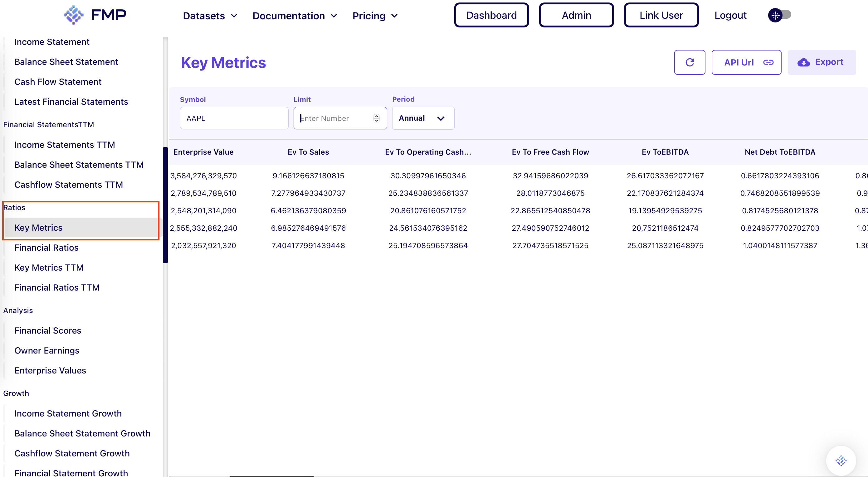Open Balance Sheet Statement Growth
This screenshot has width=868, height=477.
[x=82, y=433]
